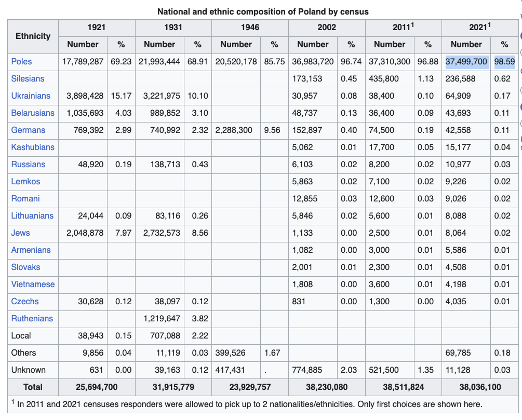Click the Vietnamese link

pos(33,284)
